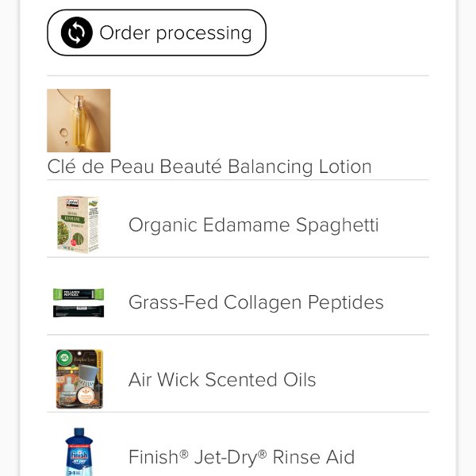476x476 pixels.
Task: Open the Edamame Spaghetti box image
Action: pyautogui.click(x=79, y=225)
